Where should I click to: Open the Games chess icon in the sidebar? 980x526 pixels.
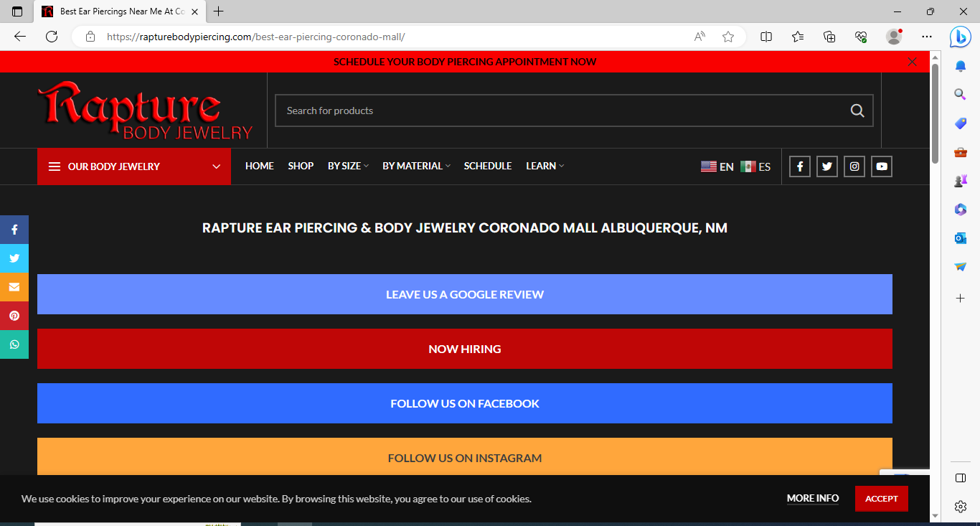tap(961, 181)
